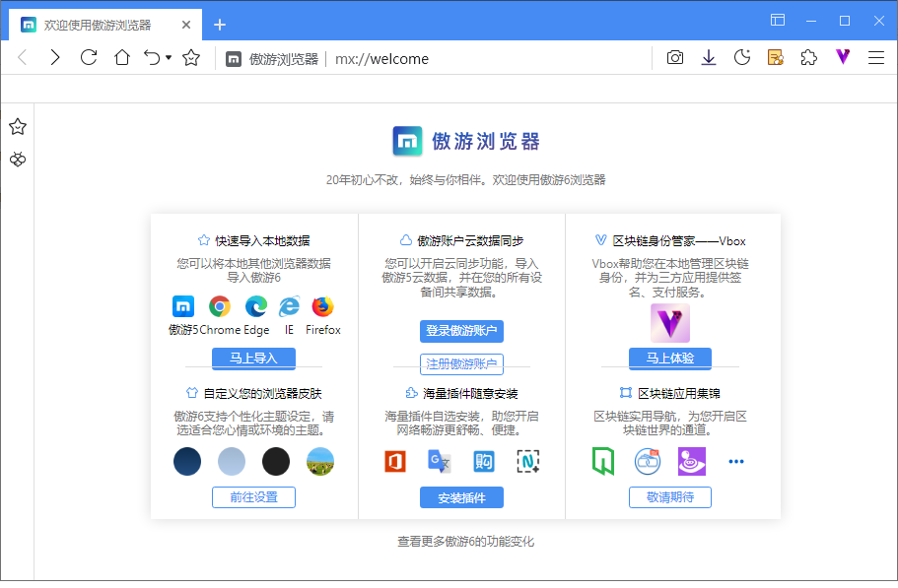Open 查看更多傲游6的功能变化 link

pos(465,542)
